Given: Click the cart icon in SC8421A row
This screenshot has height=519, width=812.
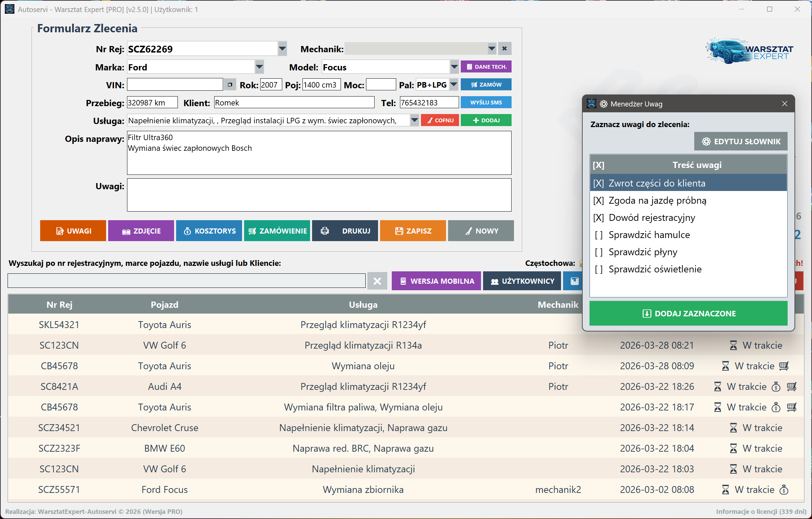Looking at the screenshot, I should pos(792,386).
